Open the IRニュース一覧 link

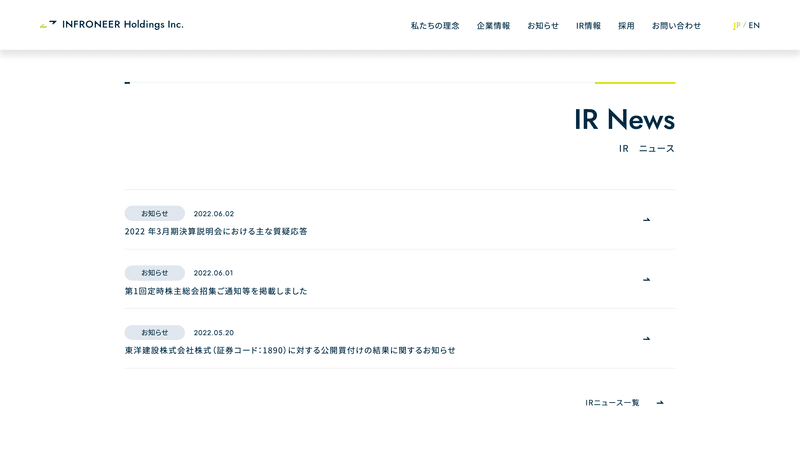612,403
